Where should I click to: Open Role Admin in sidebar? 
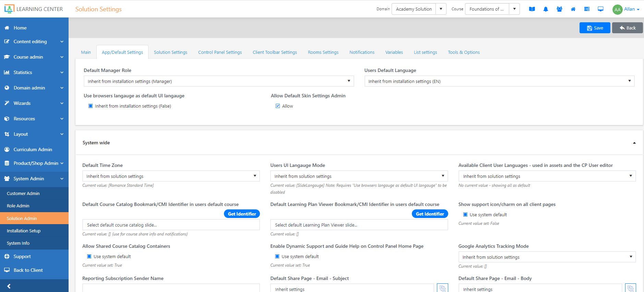(x=34, y=206)
